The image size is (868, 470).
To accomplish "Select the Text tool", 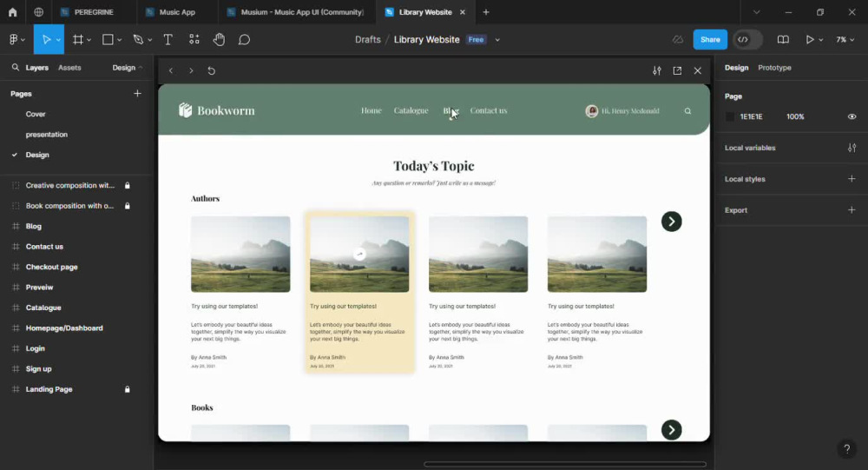I will tap(168, 39).
